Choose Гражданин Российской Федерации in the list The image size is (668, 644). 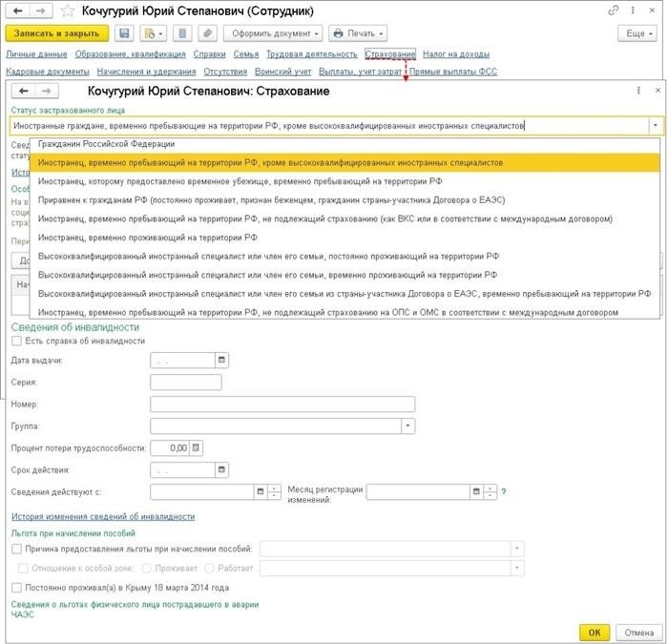[x=344, y=144]
